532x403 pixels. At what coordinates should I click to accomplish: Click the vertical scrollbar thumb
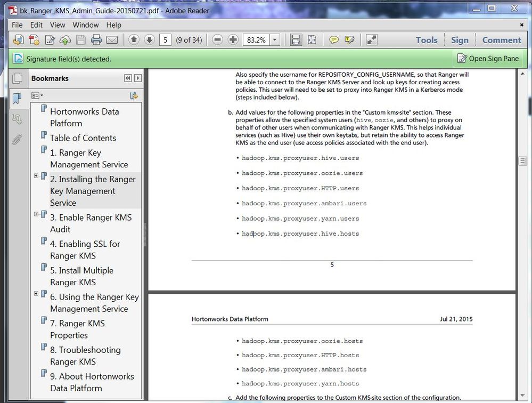coord(522,161)
